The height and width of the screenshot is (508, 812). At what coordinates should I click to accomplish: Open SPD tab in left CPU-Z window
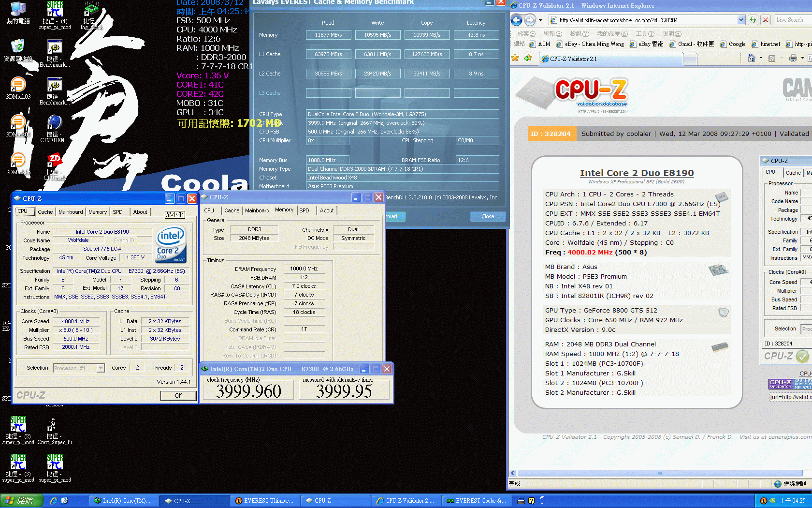click(x=117, y=212)
